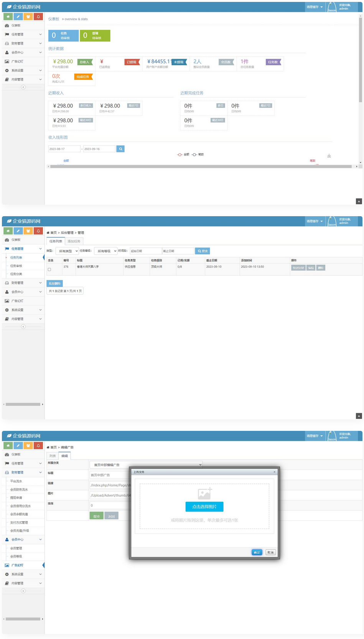Confirm the upload dialog with 确定

coord(257,552)
